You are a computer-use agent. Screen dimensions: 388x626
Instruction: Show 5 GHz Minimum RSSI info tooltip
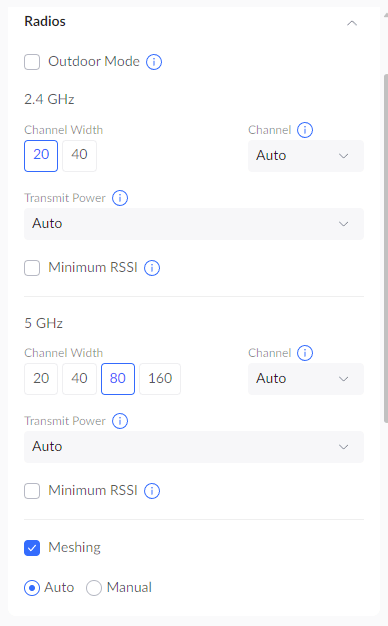click(x=152, y=491)
